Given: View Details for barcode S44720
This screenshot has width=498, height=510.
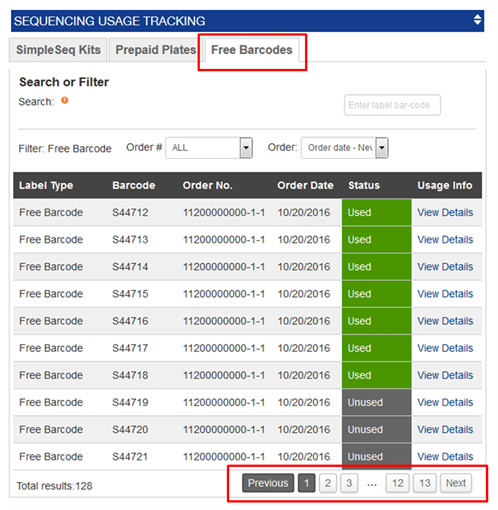Looking at the screenshot, I should [445, 429].
